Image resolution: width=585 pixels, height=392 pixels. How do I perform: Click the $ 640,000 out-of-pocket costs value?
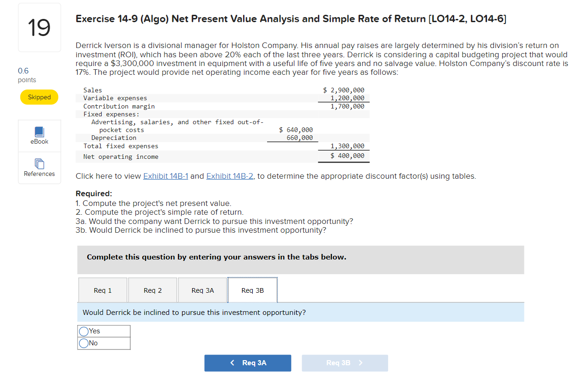point(296,130)
